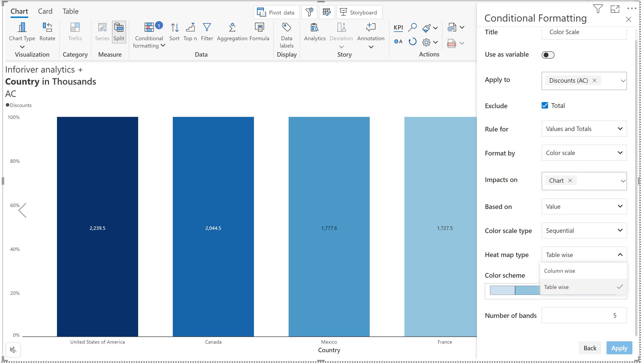Toggle the Use as variable switch

pyautogui.click(x=548, y=55)
